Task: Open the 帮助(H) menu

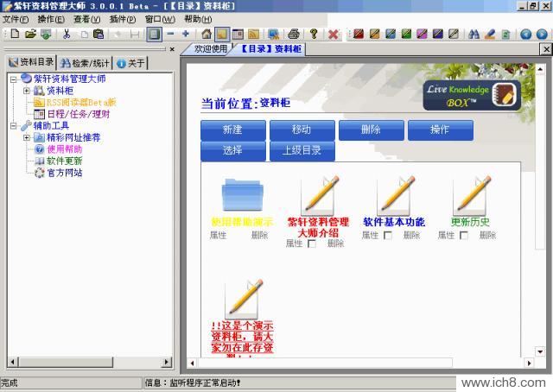Action: click(x=198, y=19)
